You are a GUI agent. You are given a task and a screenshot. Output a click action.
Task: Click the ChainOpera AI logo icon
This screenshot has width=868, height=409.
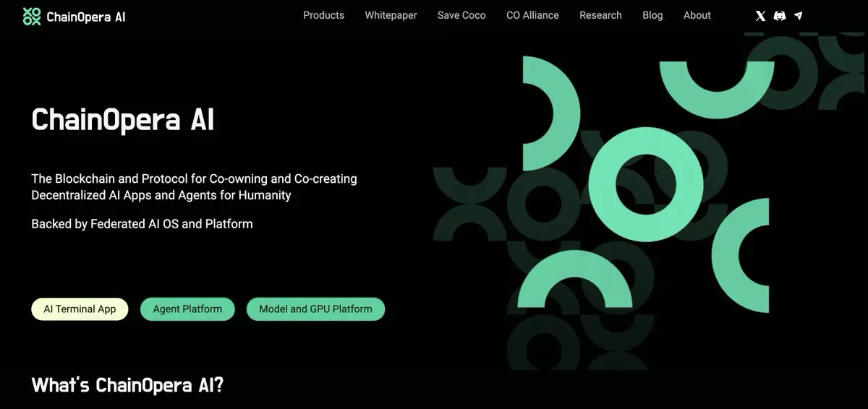(x=32, y=16)
